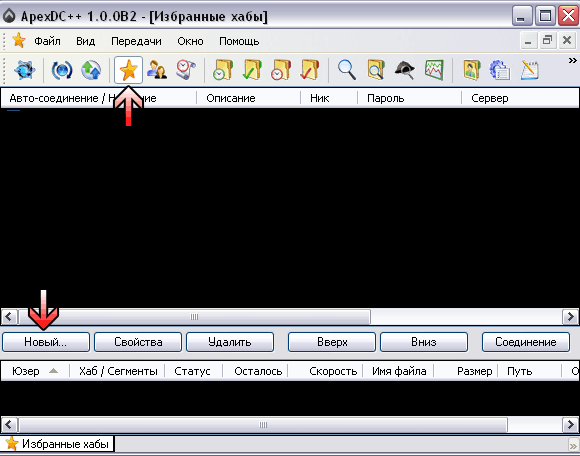
Task: Click the globe icon with green up arrow
Action: pyautogui.click(x=91, y=70)
